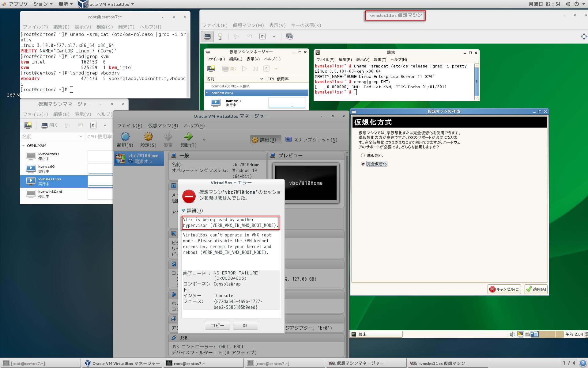Click the power icon in top panel
588x368 pixels.
pos(577,4)
